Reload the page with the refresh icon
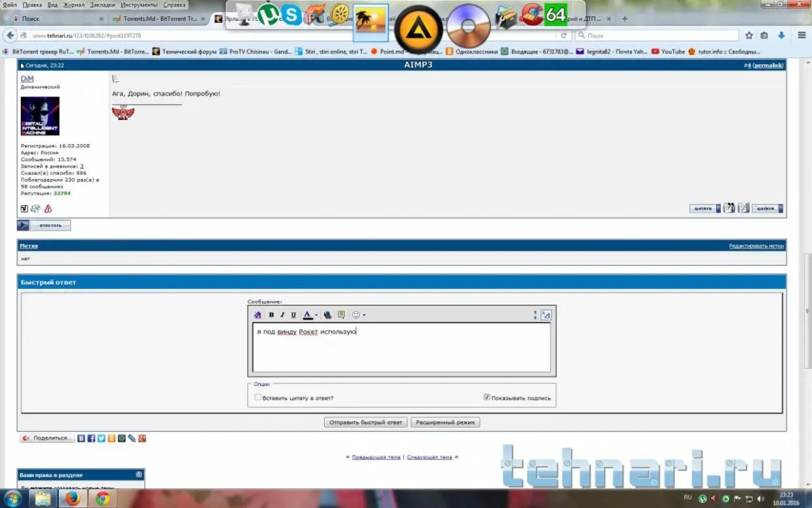The width and height of the screenshot is (812, 508). tap(563, 35)
